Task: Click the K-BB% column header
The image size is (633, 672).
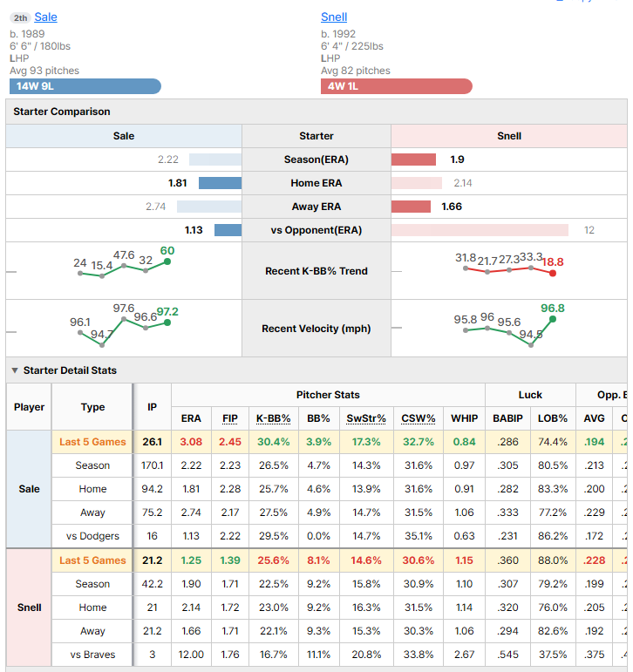Action: click(x=273, y=418)
